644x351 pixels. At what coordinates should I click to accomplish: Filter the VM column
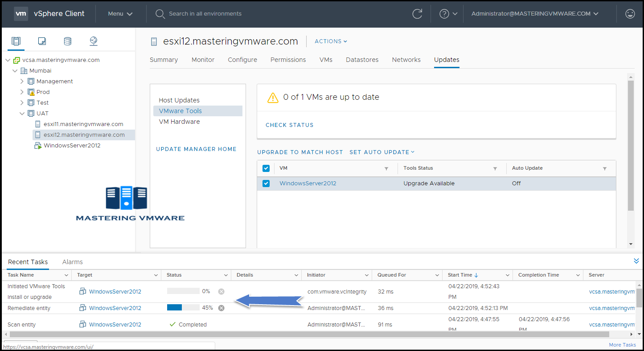(386, 169)
